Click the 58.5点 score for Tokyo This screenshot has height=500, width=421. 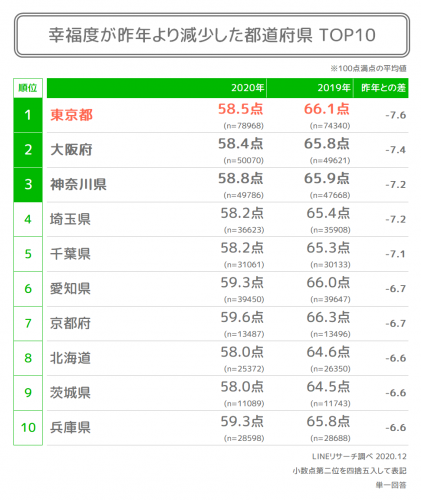241,109
